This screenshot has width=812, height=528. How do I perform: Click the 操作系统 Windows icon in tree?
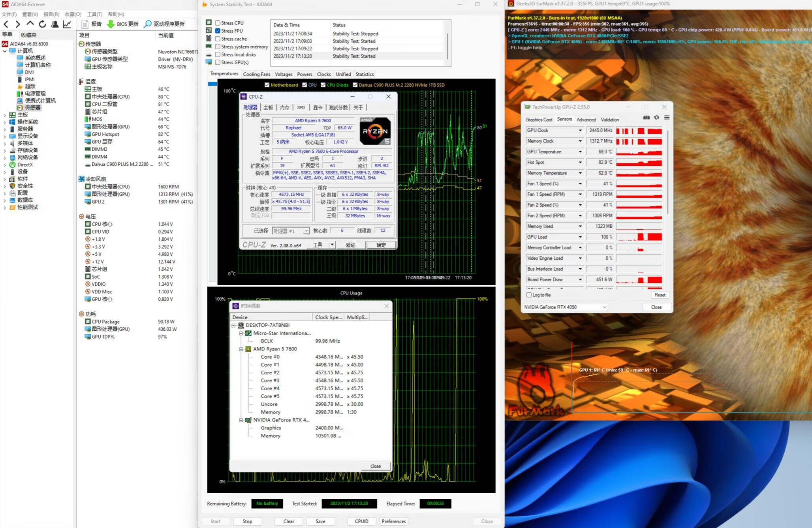tap(13, 122)
